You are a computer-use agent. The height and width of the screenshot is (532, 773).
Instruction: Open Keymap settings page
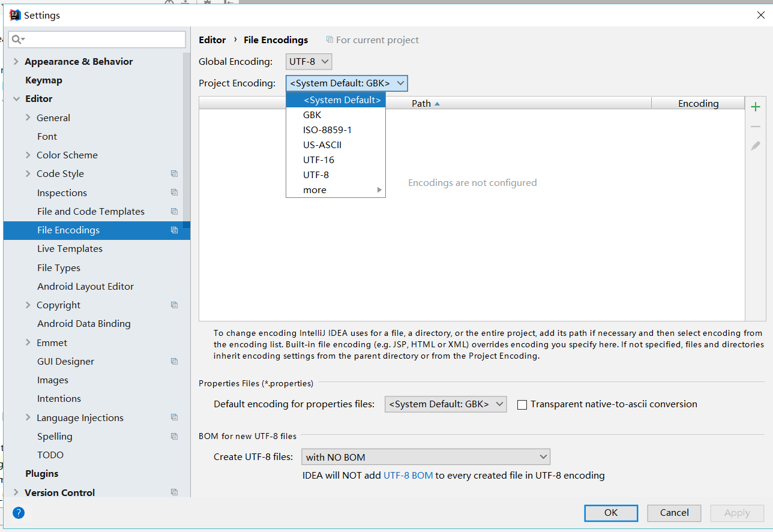click(44, 80)
